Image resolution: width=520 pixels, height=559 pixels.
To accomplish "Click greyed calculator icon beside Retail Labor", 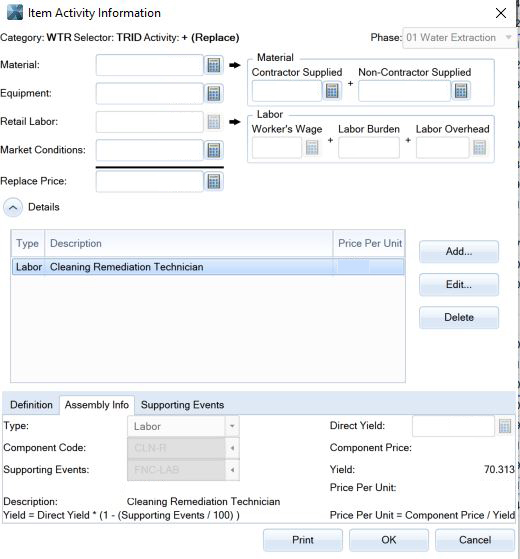I will (x=213, y=122).
